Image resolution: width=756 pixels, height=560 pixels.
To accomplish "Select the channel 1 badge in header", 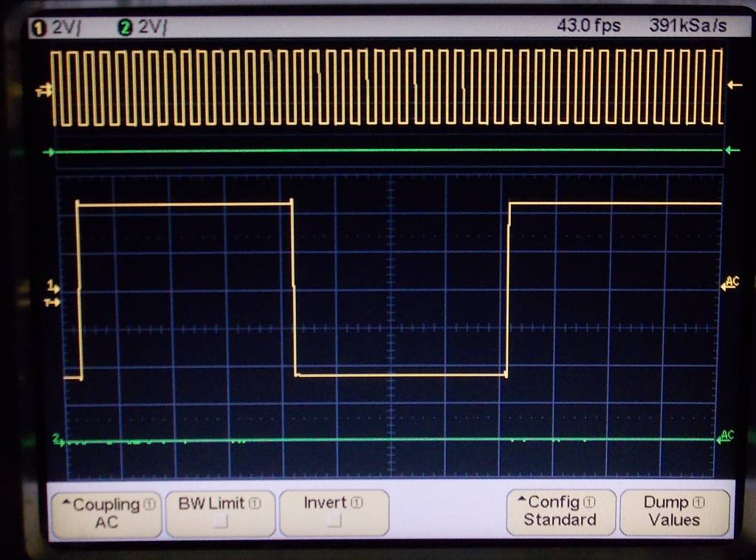I will [x=38, y=29].
